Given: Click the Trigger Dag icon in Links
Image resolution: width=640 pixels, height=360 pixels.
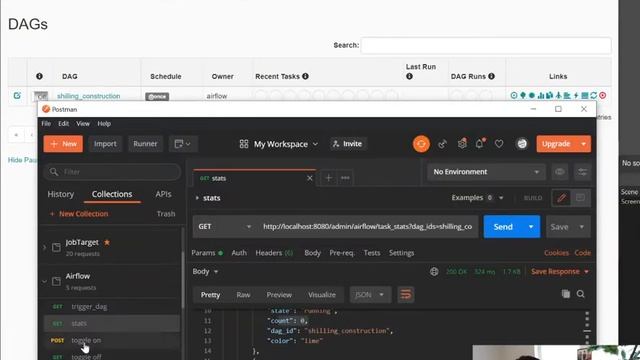Looking at the screenshot, I should pyautogui.click(x=514, y=96).
